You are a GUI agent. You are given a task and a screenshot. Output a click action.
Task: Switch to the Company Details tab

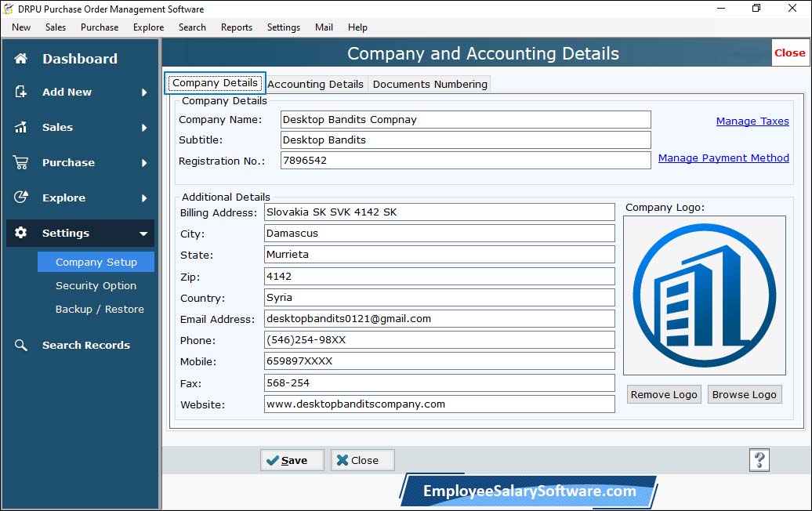click(x=215, y=83)
